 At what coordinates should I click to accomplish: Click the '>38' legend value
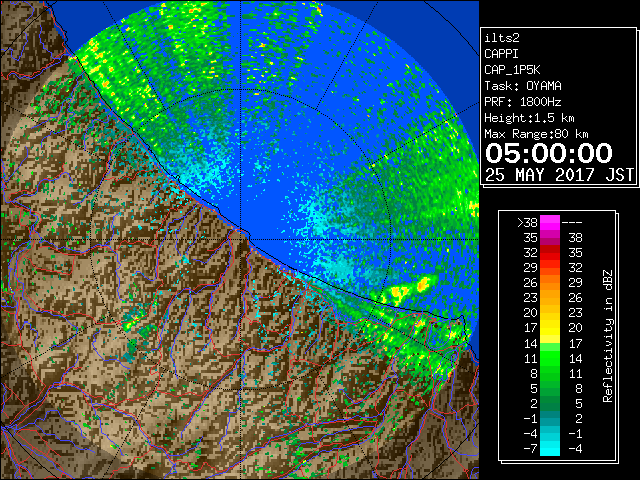(527, 223)
